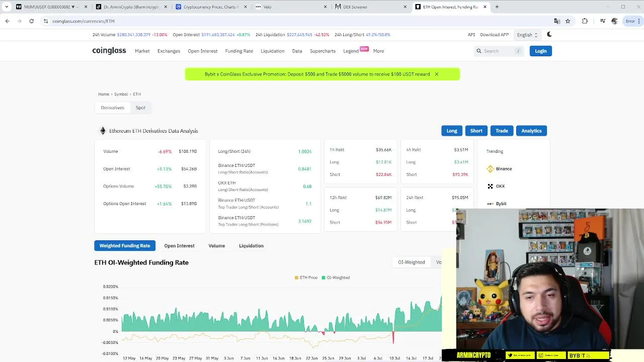644x362 pixels.
Task: Click the Trade button
Action: [x=502, y=131]
